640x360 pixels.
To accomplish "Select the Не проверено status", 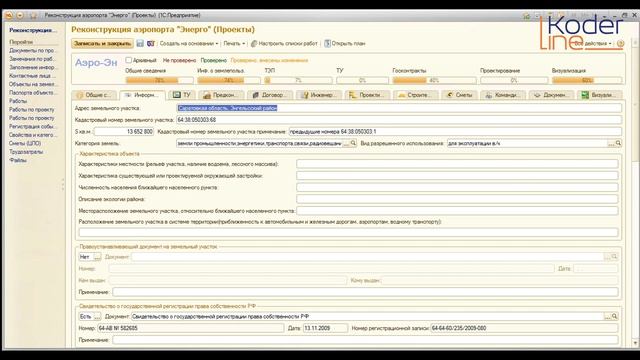I will (179, 60).
